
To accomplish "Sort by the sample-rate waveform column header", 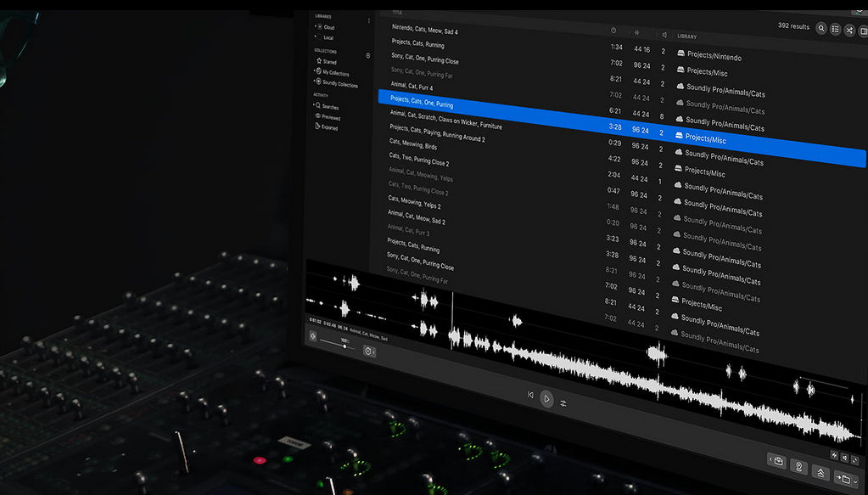I will pyautogui.click(x=636, y=32).
